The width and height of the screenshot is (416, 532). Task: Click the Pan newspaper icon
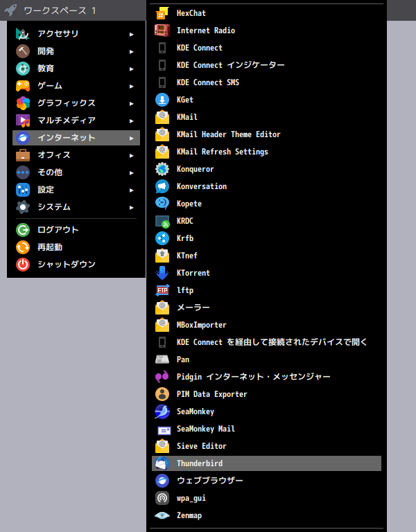click(x=162, y=360)
